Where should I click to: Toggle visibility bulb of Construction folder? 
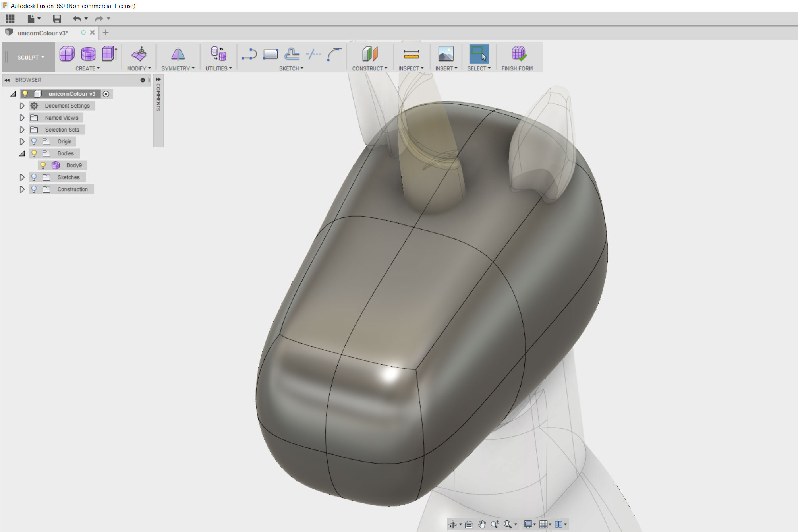tap(34, 189)
